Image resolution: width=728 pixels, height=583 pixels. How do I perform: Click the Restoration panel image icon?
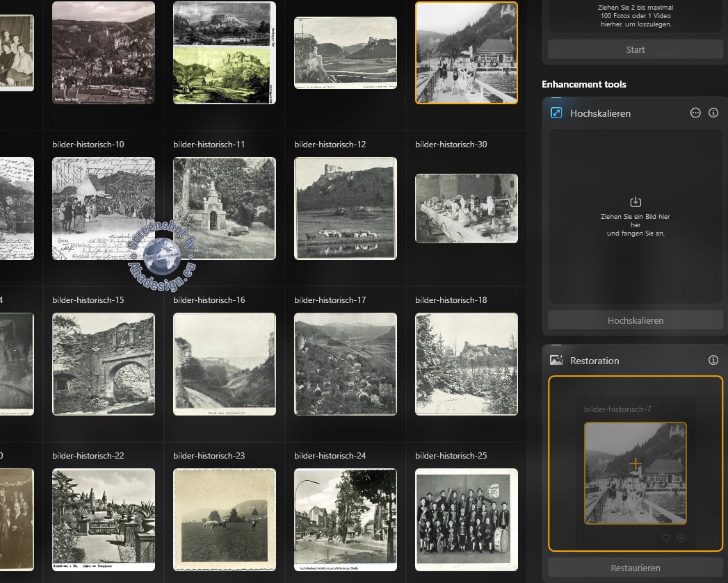[x=556, y=360]
